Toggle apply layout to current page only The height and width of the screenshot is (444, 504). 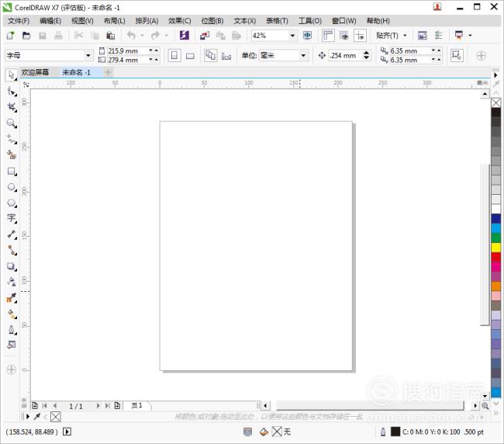coord(226,56)
